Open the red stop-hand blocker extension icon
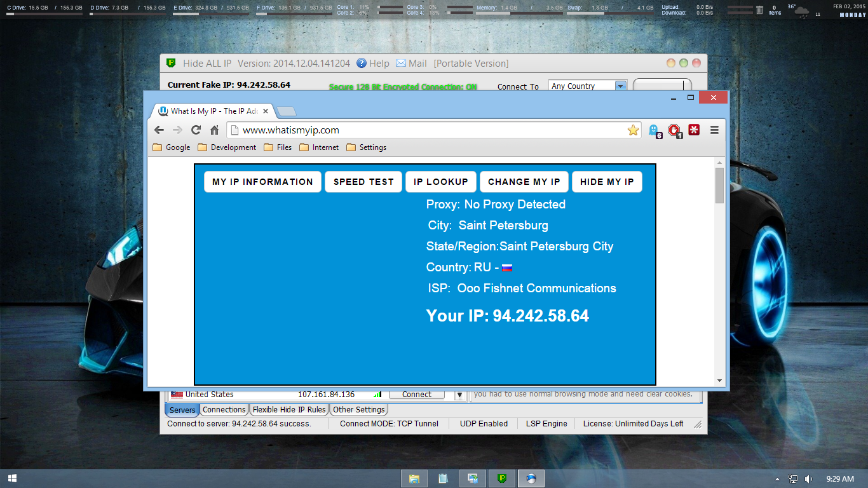868x488 pixels. pyautogui.click(x=675, y=130)
